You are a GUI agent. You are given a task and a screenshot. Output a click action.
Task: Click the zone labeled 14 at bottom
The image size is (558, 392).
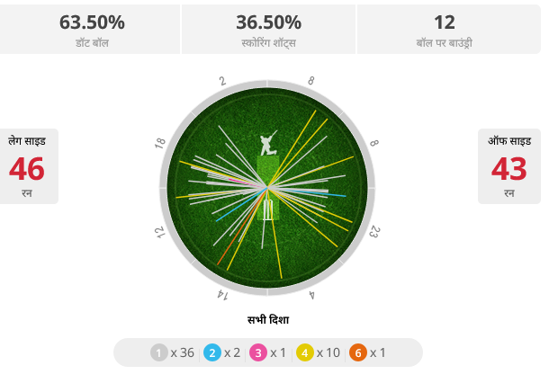pos(223,295)
